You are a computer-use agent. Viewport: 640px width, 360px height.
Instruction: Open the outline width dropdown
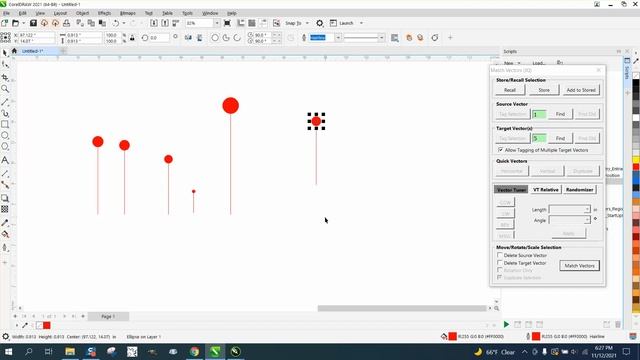point(338,38)
